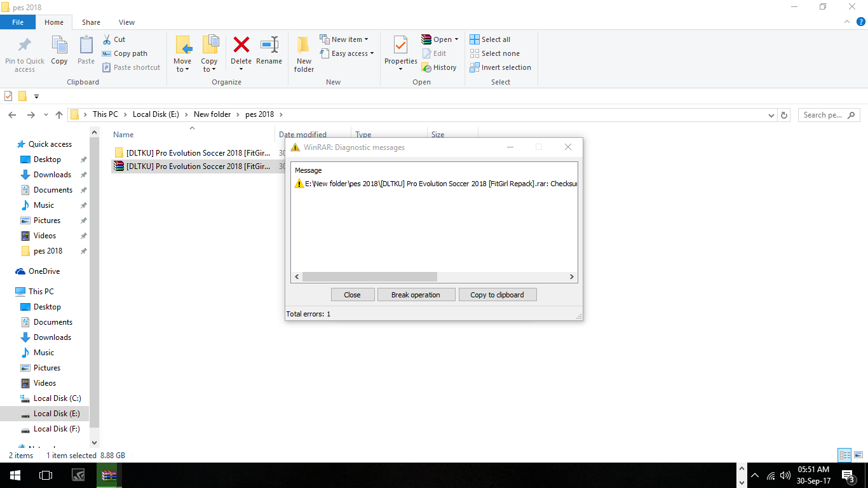
Task: Click New folder breadcrumb in address bar
Action: pyautogui.click(x=212, y=114)
